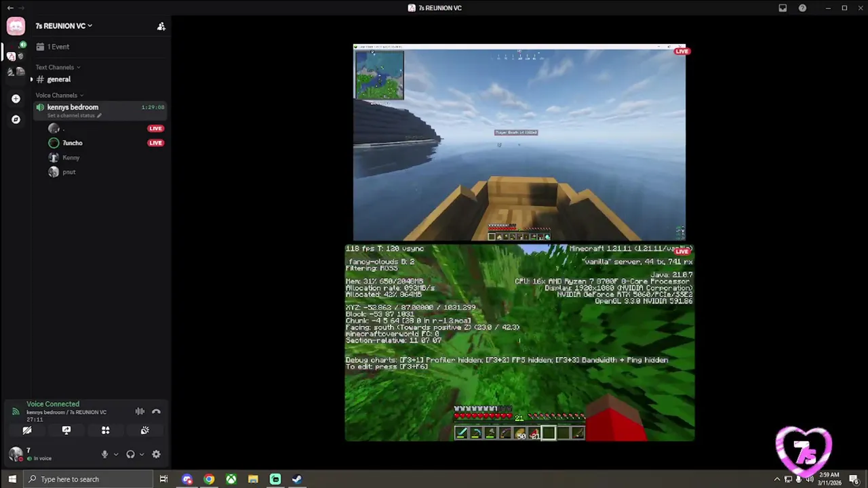Click Set a channel status

74,116
